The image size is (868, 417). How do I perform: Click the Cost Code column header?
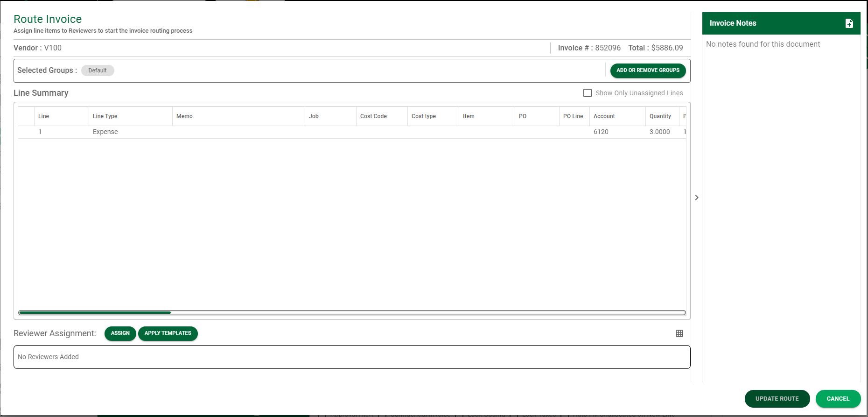[382, 116]
